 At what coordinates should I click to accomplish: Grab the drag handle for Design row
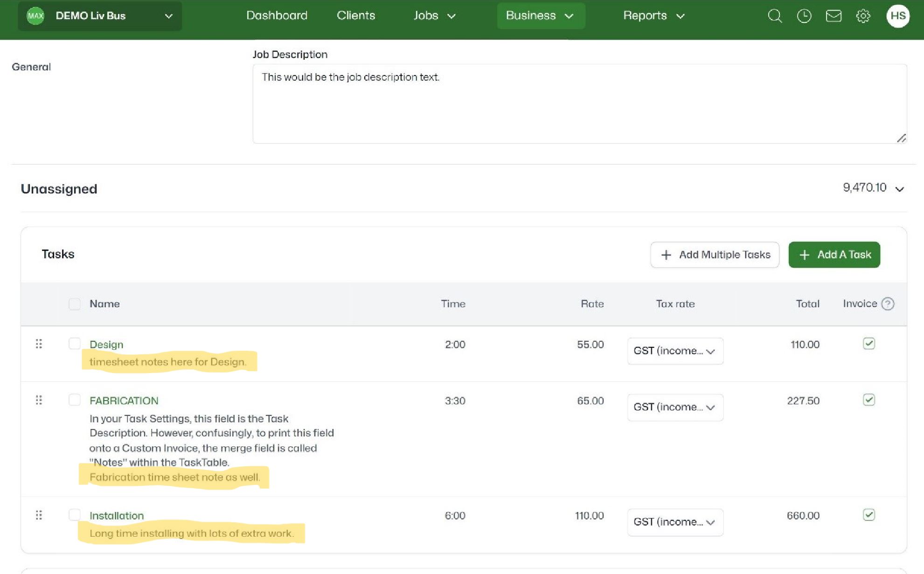click(39, 344)
